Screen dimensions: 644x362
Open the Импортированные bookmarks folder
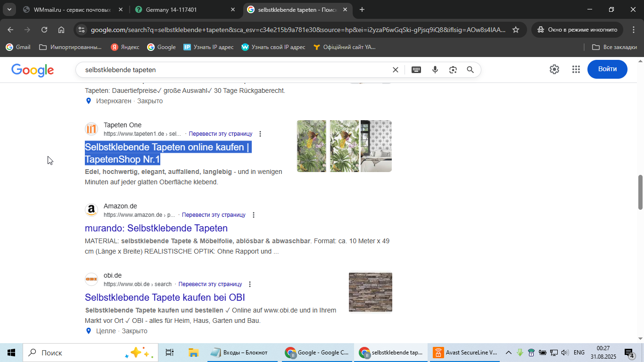tap(71, 47)
